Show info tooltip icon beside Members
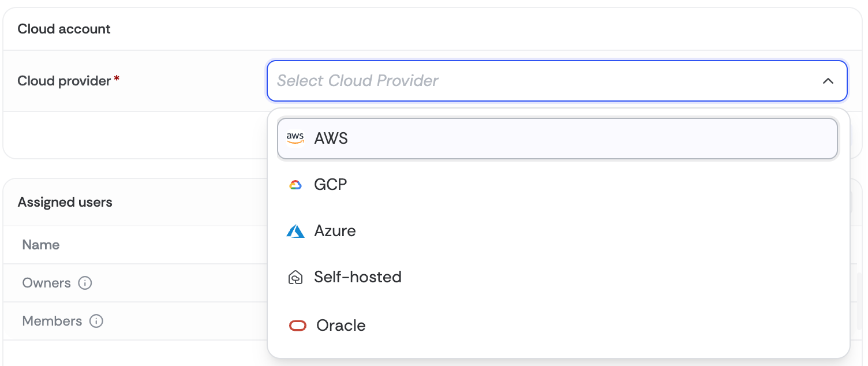This screenshot has width=868, height=366. pyautogui.click(x=96, y=322)
